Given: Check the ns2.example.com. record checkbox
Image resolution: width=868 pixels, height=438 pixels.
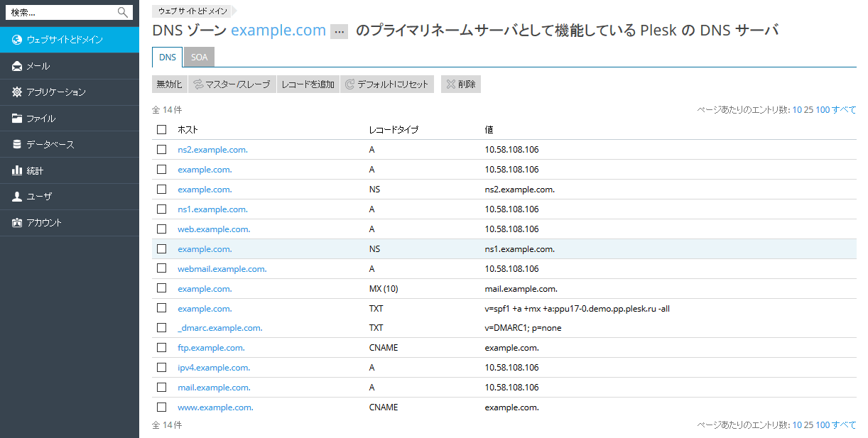Looking at the screenshot, I should [162, 150].
